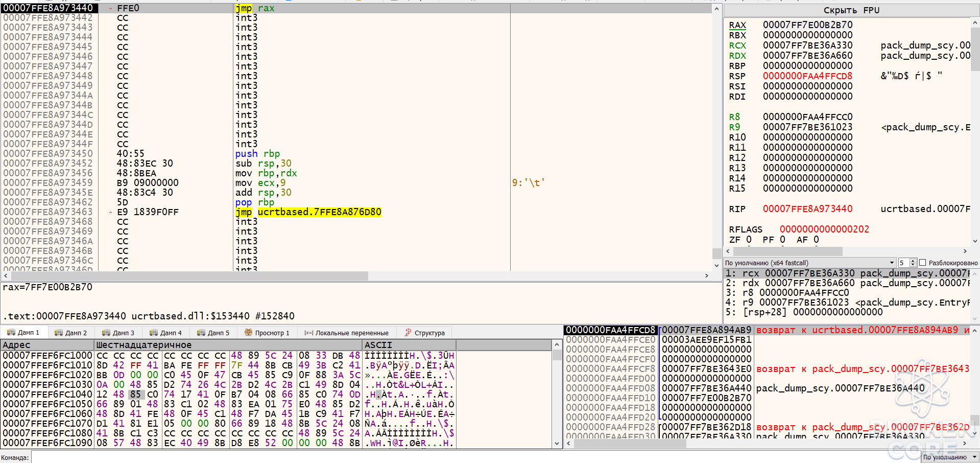The height and width of the screenshot is (463, 980).
Task: Switch to Дамп 5 tab
Action: (x=213, y=333)
